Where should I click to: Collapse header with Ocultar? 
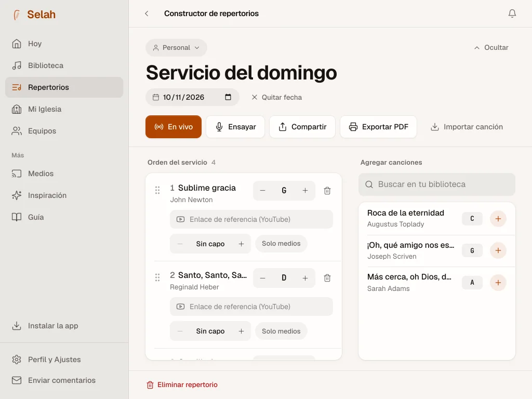[x=491, y=47]
